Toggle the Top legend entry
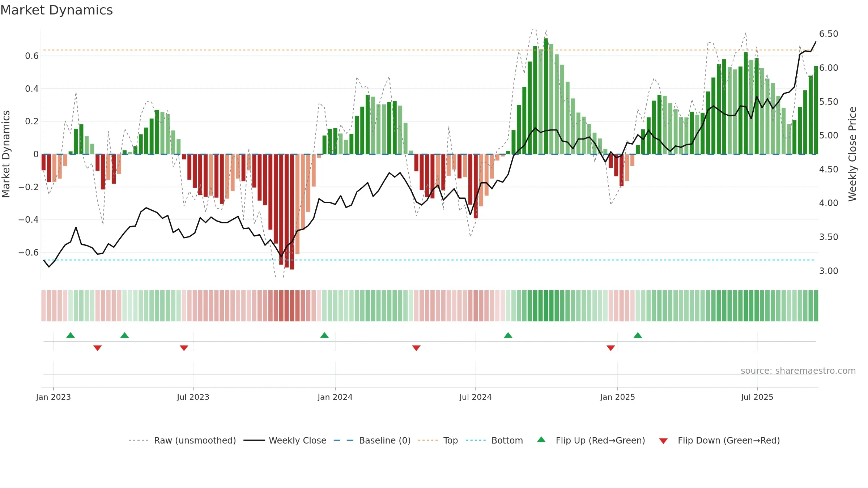The width and height of the screenshot is (868, 488). tap(438, 440)
